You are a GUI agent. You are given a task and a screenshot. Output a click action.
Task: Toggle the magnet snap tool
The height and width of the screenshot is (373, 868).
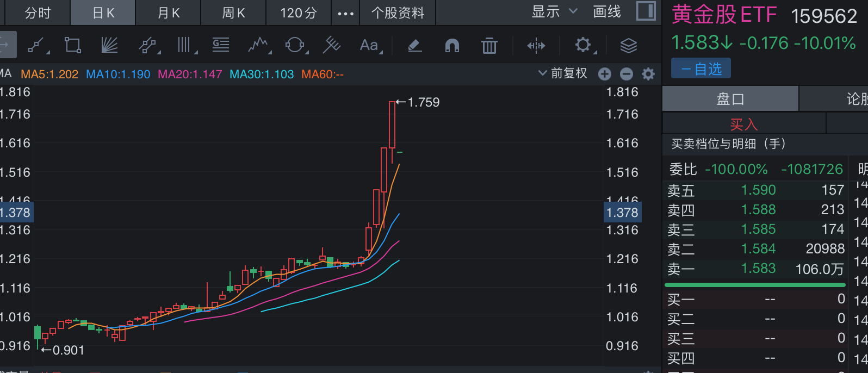click(452, 46)
